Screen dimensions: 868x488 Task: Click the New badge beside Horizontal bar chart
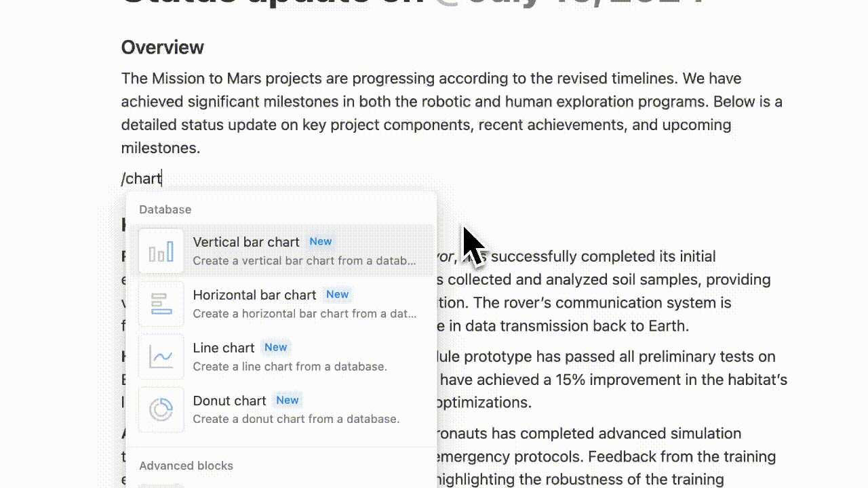(337, 294)
